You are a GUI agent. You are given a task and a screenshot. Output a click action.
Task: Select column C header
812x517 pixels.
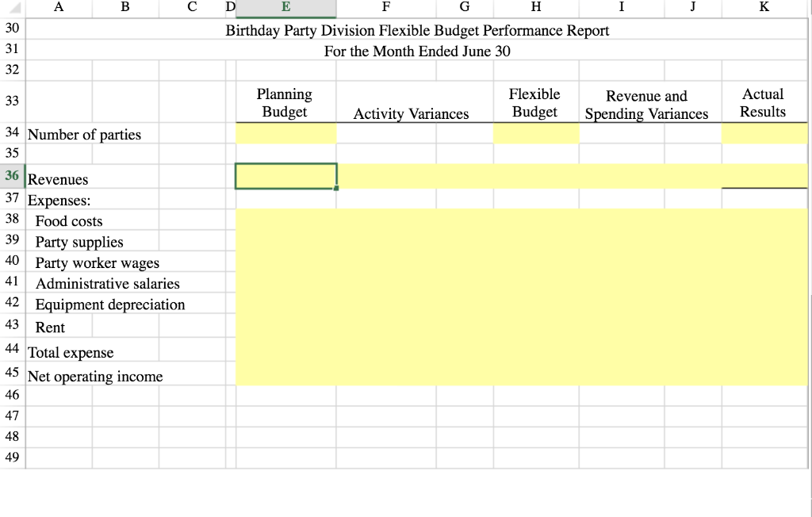tap(192, 8)
